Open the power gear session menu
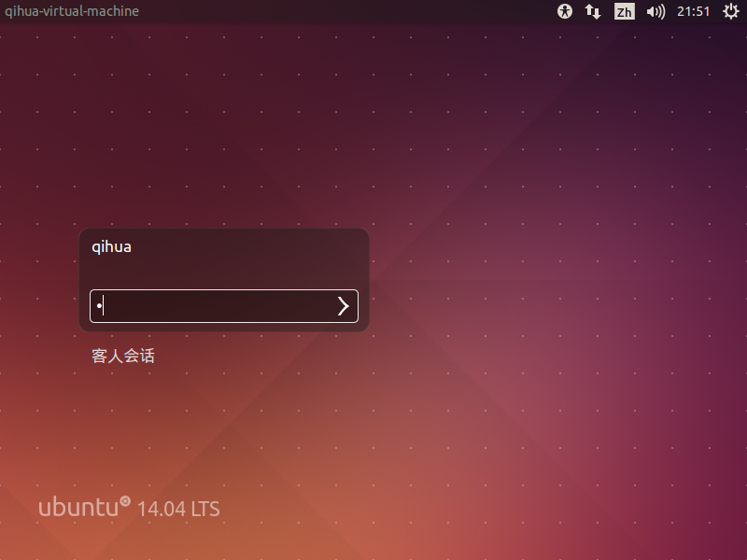The width and height of the screenshot is (747, 560). [731, 11]
